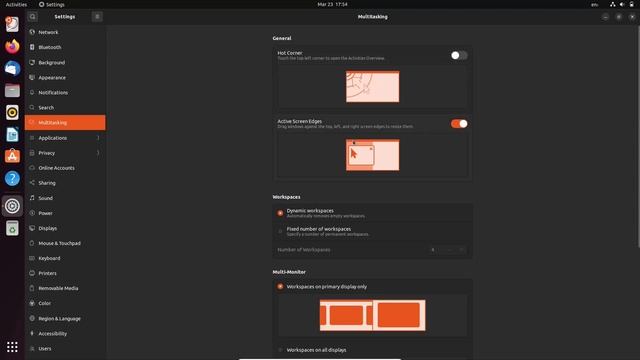The image size is (640, 360).
Task: Click the Active Screen Edges preview illustration
Action: click(x=373, y=155)
